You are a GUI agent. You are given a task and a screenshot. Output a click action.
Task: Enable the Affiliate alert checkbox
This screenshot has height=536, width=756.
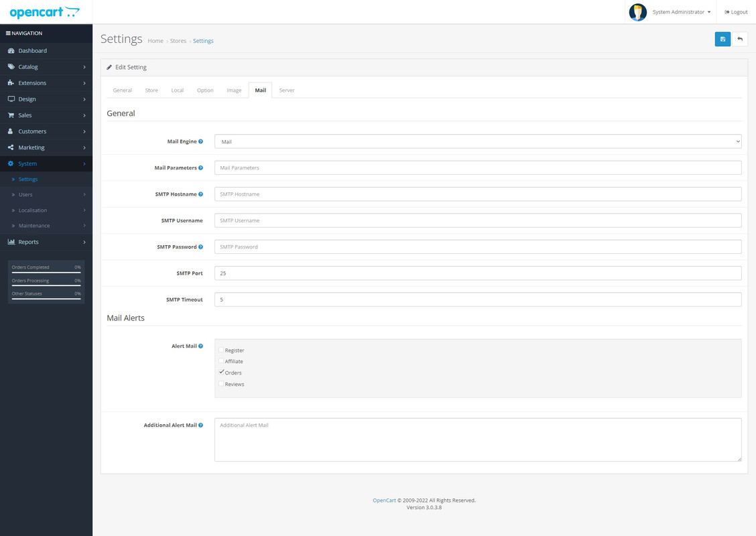pos(221,360)
